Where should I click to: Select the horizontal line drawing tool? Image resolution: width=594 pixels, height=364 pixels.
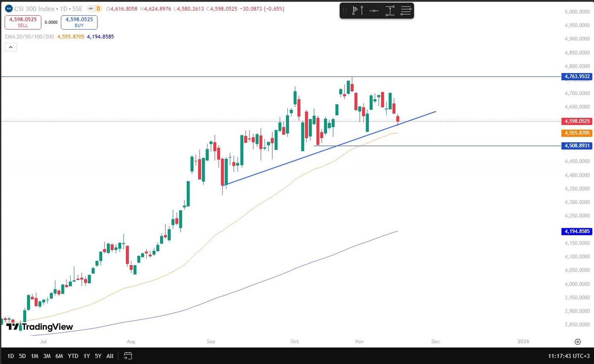374,11
